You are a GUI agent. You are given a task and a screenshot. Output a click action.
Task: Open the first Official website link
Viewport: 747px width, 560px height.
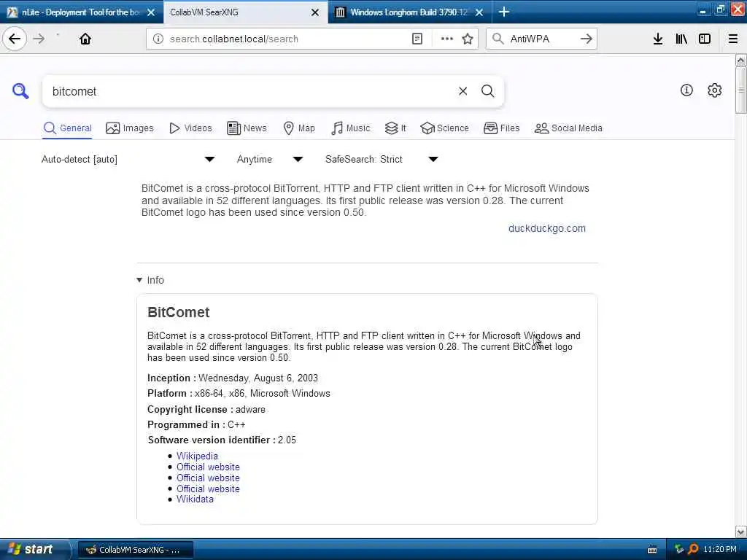(208, 467)
